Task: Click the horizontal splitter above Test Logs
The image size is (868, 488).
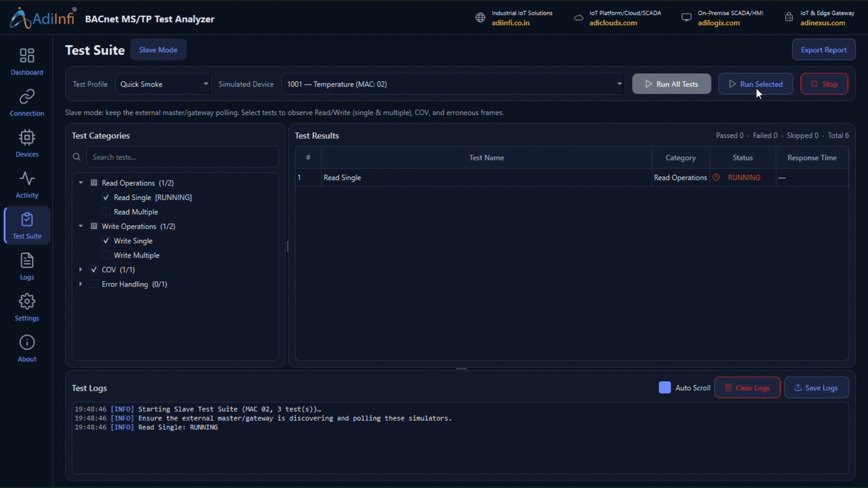Action: click(x=461, y=369)
